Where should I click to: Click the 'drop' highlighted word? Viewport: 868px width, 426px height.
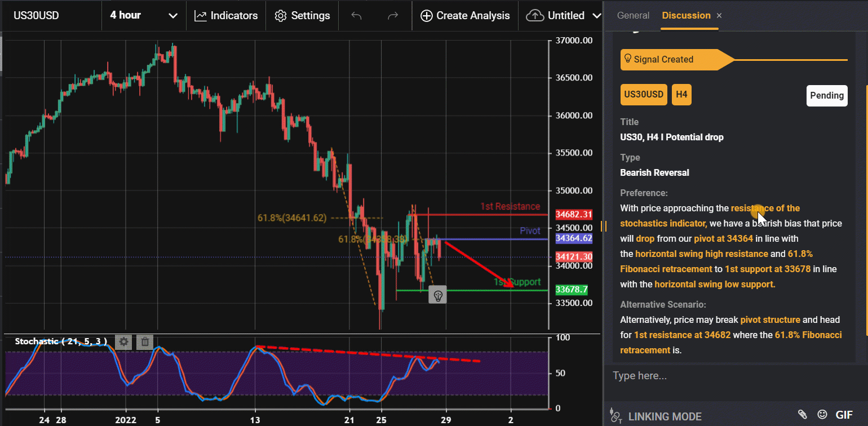pos(645,238)
